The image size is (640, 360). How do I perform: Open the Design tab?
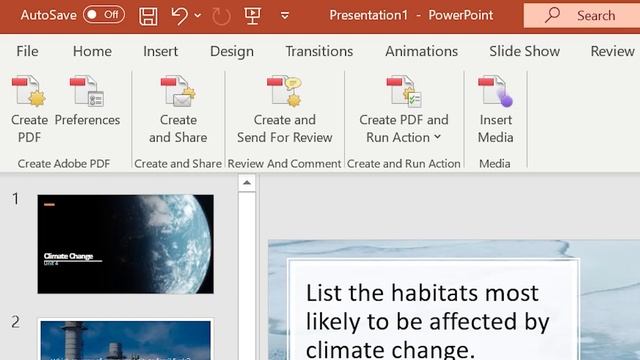click(x=232, y=51)
